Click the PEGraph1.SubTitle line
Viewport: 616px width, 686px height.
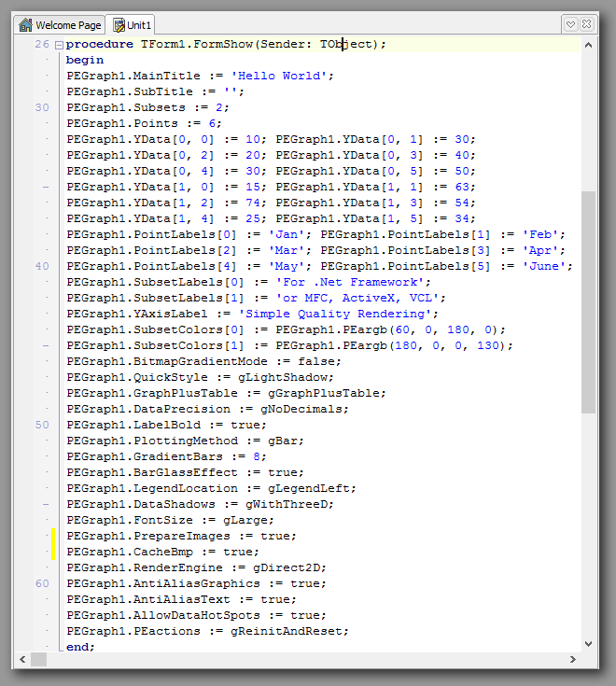coord(155,91)
